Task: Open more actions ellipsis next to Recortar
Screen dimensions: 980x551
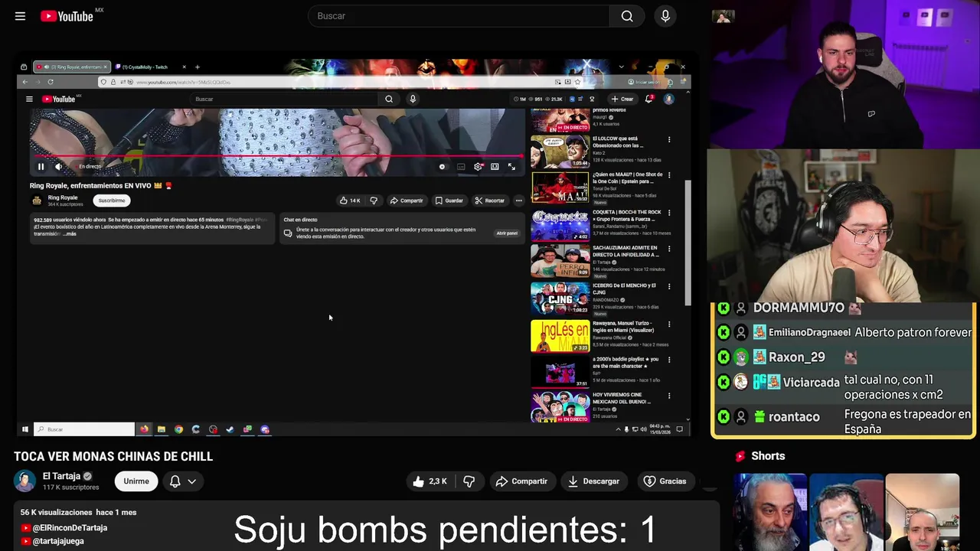Action: click(518, 201)
